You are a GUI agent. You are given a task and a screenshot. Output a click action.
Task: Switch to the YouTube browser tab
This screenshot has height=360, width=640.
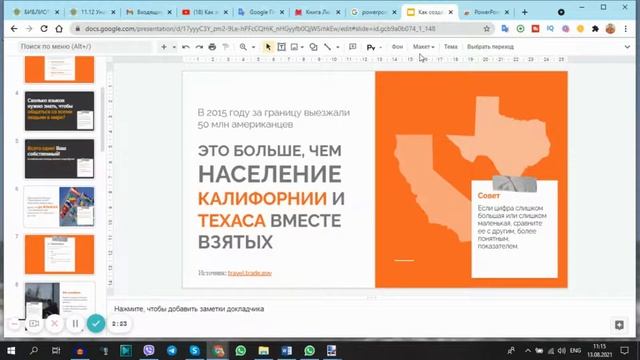coord(205,12)
